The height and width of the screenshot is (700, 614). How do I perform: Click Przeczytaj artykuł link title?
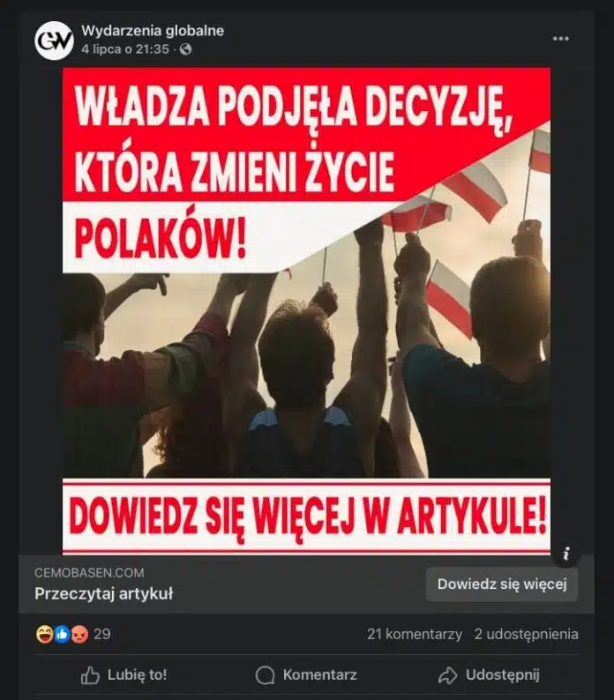[x=104, y=593]
